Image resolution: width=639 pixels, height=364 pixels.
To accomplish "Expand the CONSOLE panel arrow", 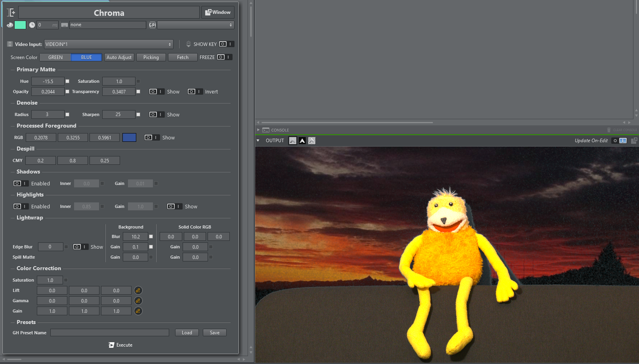I will point(258,130).
